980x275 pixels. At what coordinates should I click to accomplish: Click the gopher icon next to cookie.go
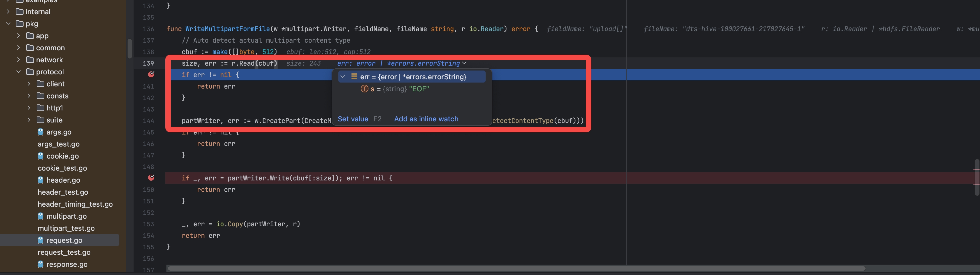coord(41,156)
